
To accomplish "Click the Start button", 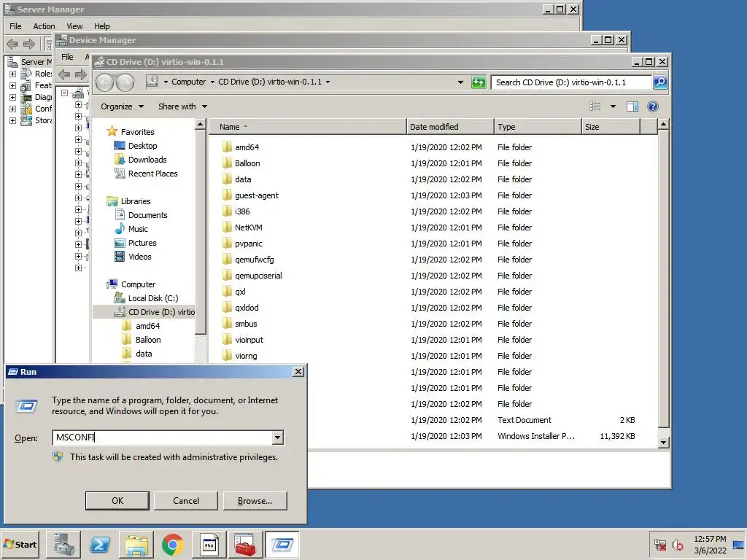I will tap(20, 544).
